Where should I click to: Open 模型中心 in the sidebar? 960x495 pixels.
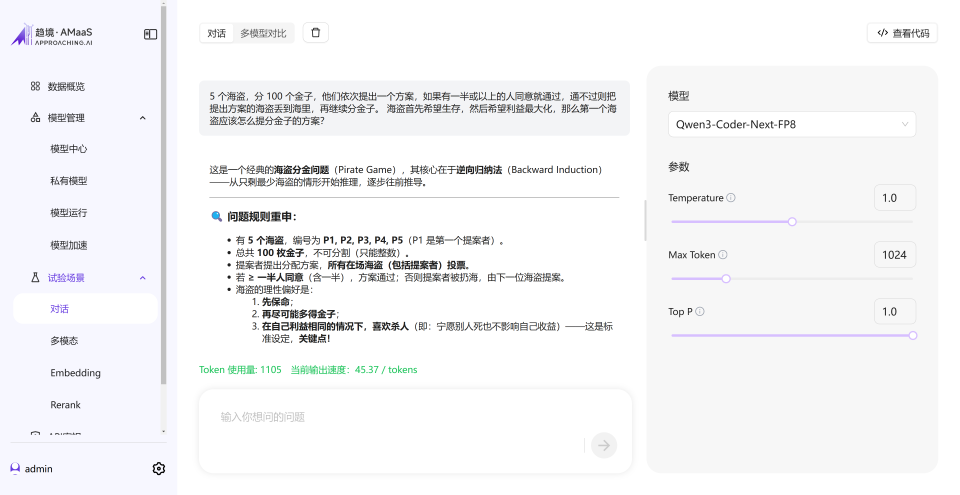(x=69, y=149)
